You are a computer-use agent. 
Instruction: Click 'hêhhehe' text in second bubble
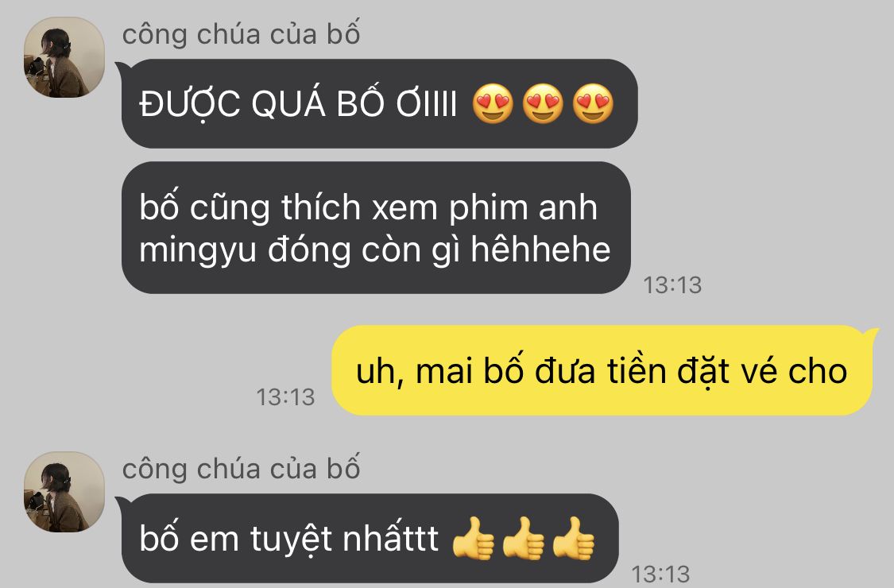[x=541, y=250]
